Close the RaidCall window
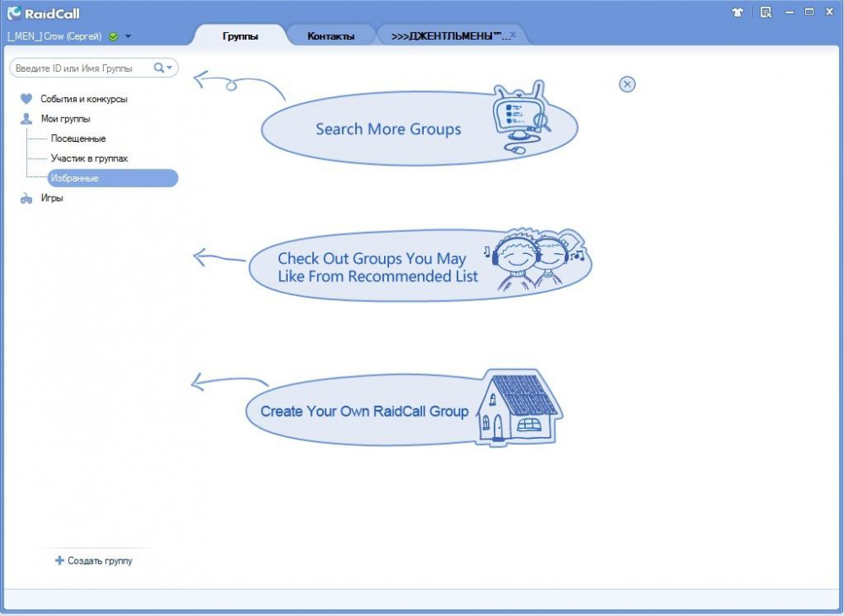 (830, 12)
